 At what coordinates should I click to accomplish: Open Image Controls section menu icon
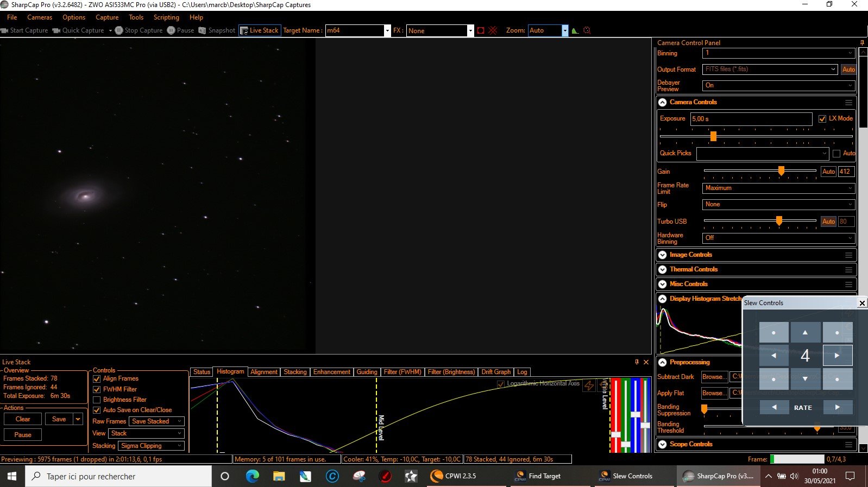(848, 255)
